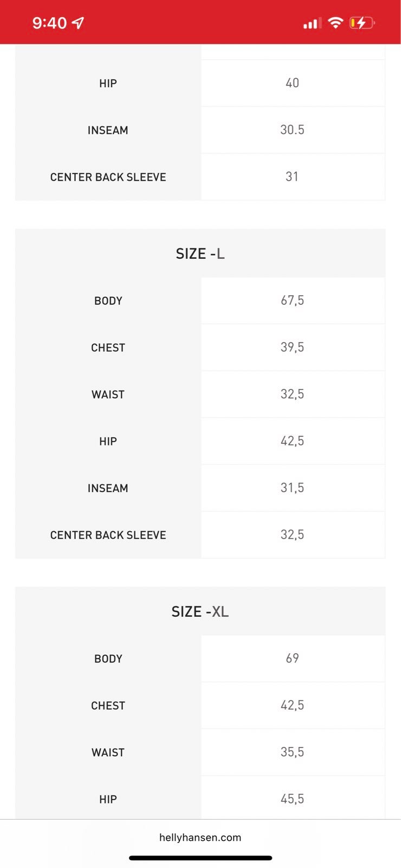Tap the WAIST label under Size L
The height and width of the screenshot is (868, 401).
pyautogui.click(x=108, y=394)
